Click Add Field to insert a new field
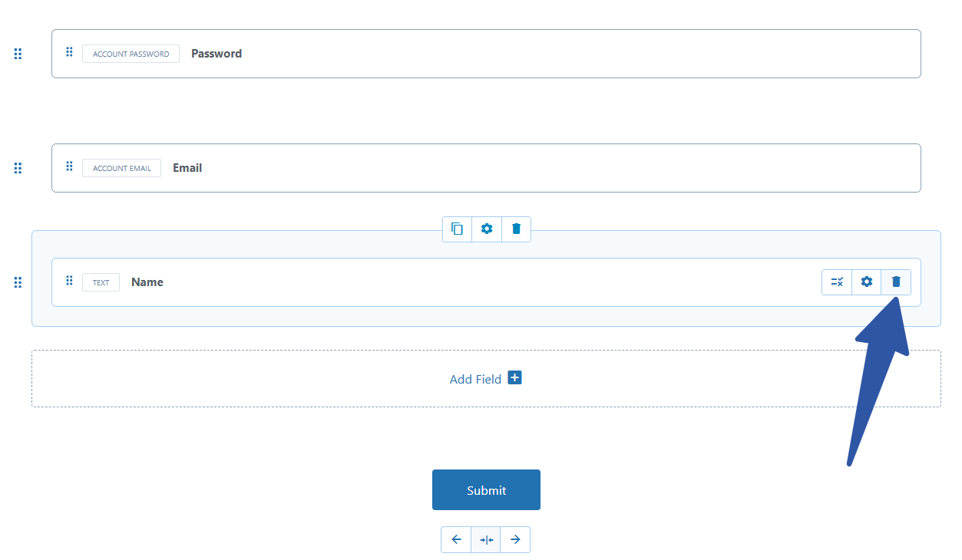The width and height of the screenshot is (962, 560). [476, 378]
